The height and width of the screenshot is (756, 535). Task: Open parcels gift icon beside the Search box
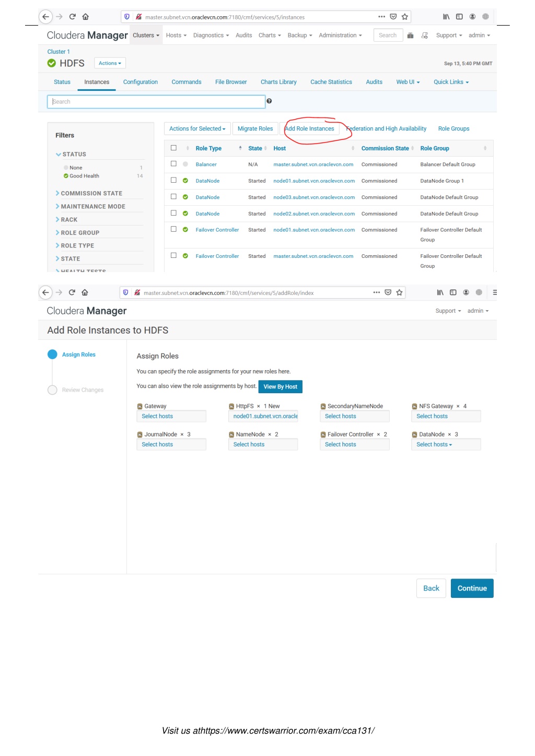point(411,36)
